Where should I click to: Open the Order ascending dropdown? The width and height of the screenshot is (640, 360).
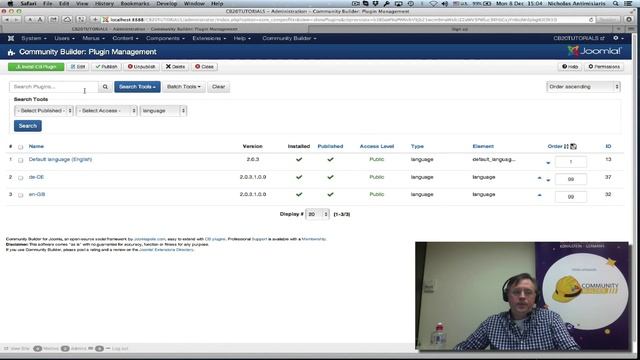[583, 87]
